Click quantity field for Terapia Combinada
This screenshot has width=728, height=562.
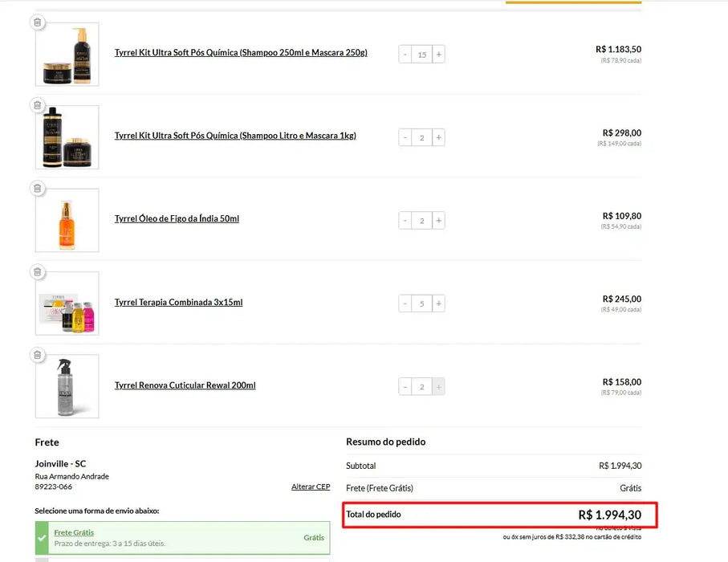coord(422,303)
